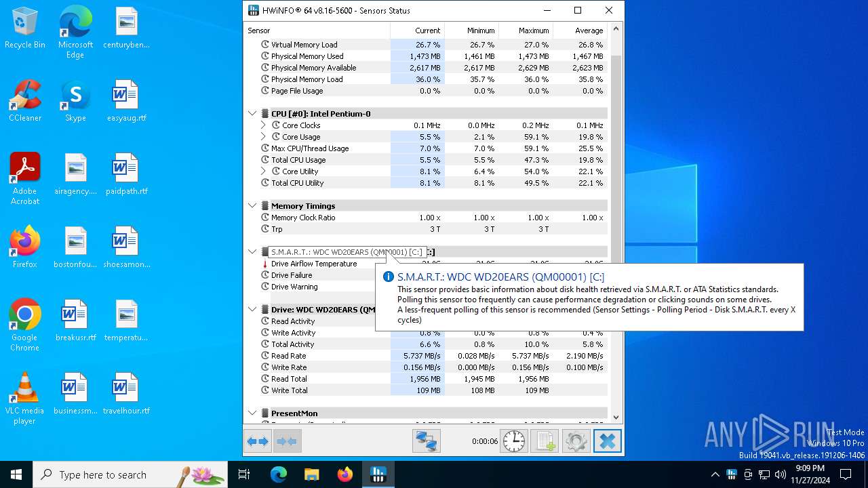
Task: Select the Physical Memory Used row
Action: click(x=427, y=56)
